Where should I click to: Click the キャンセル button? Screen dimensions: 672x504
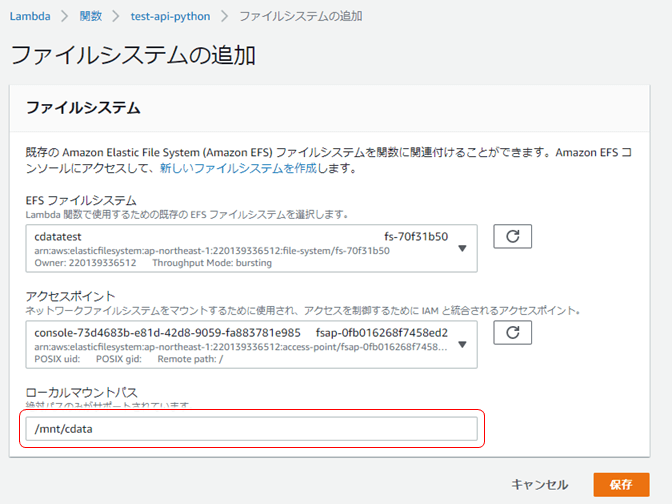pos(540,485)
